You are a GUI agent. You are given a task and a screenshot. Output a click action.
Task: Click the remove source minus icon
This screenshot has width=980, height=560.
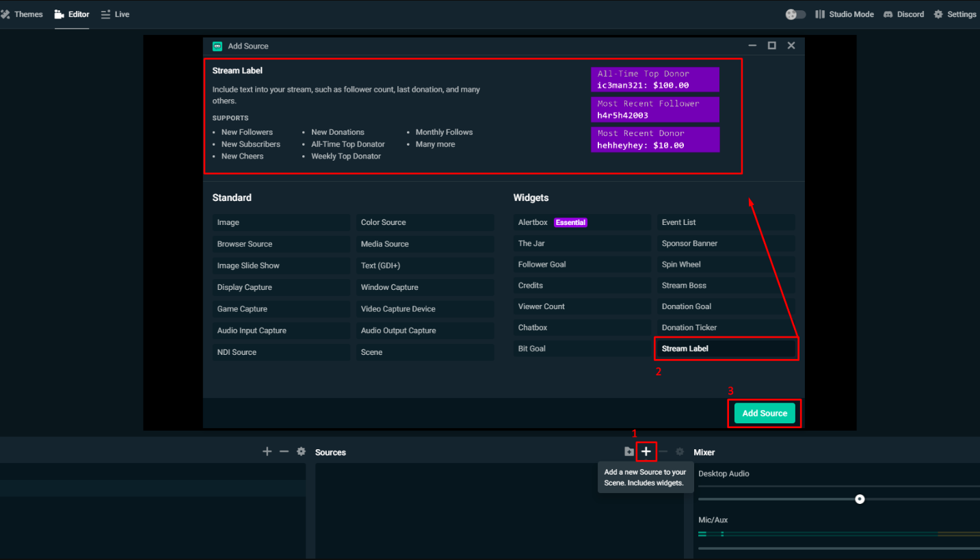663,452
